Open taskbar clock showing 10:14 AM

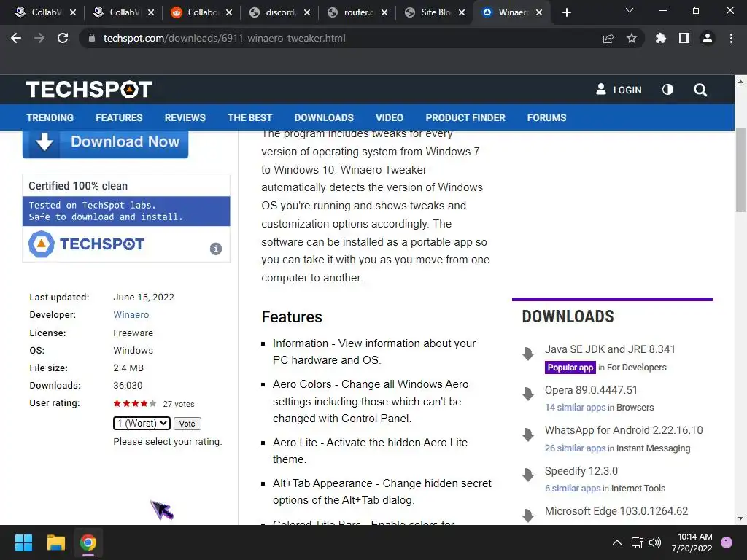click(x=692, y=542)
